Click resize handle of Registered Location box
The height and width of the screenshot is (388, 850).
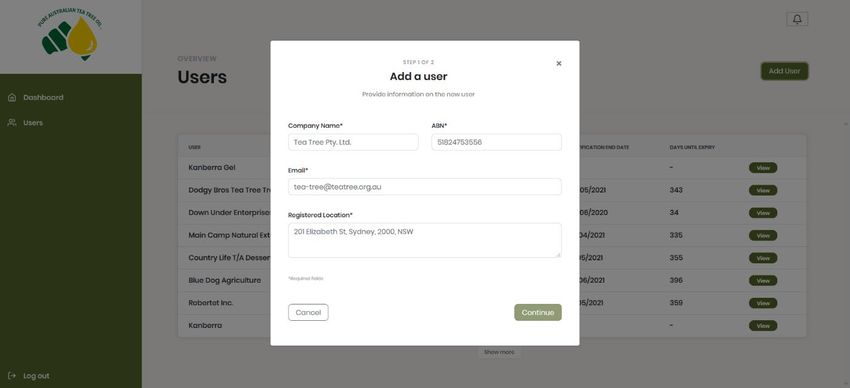(558, 254)
